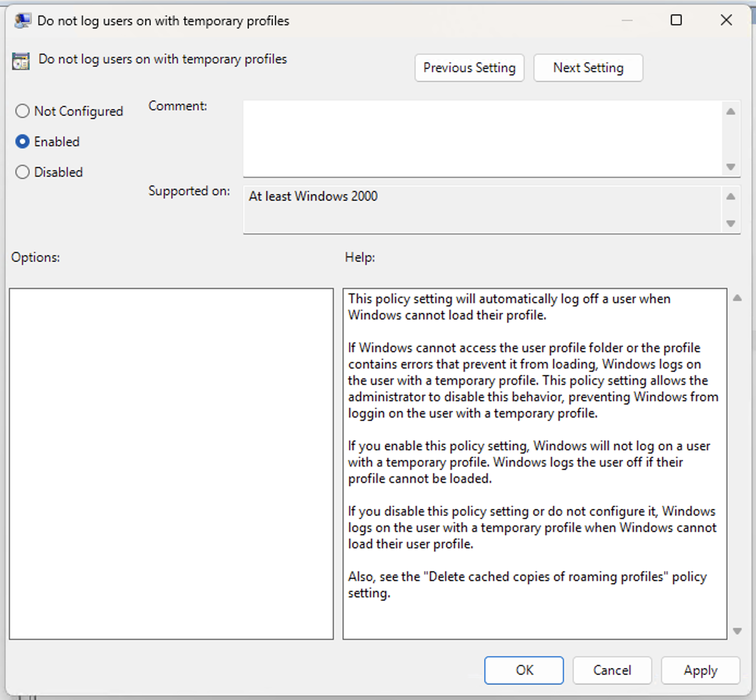The height and width of the screenshot is (700, 756).
Task: Click Help pane scroll up arrow
Action: (737, 298)
